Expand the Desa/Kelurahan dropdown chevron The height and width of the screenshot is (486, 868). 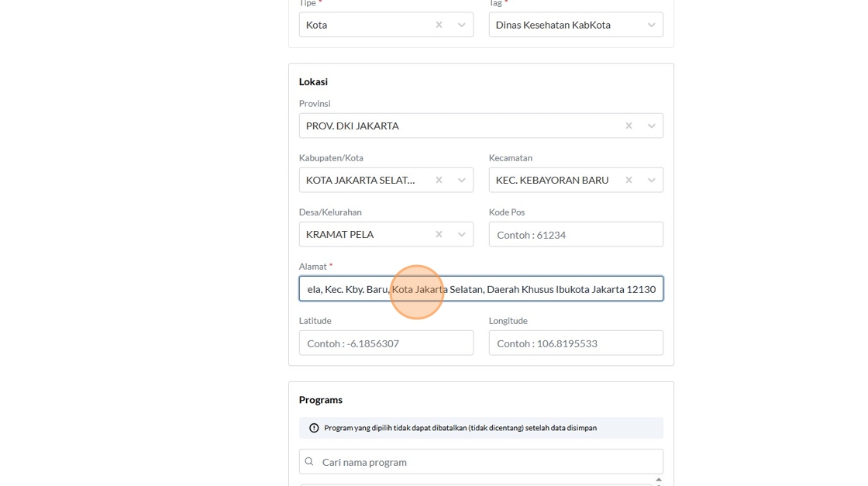pyautogui.click(x=462, y=234)
